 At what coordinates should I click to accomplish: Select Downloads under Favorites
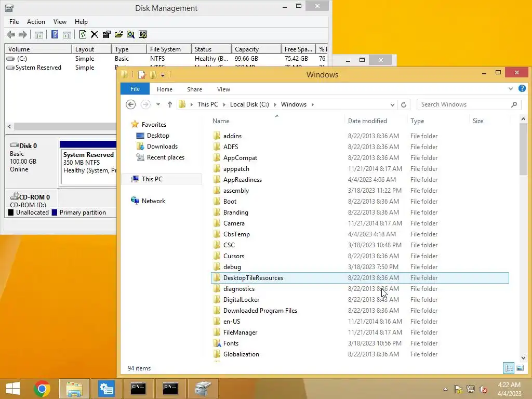tap(162, 147)
